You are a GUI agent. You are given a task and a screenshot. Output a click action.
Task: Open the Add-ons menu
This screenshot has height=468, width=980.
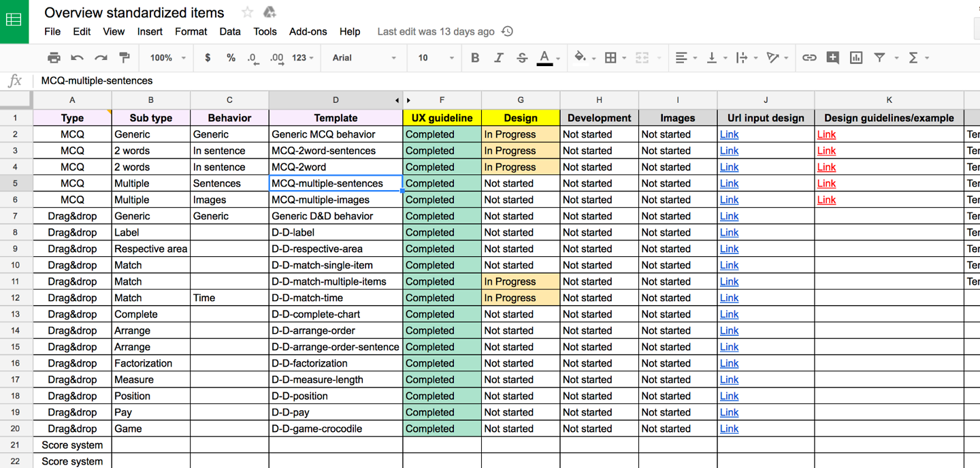click(x=308, y=31)
